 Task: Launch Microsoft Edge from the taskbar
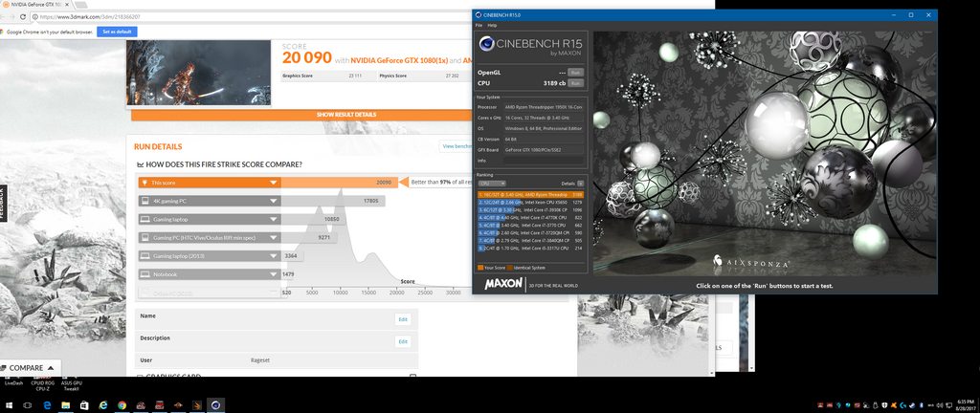click(x=47, y=405)
